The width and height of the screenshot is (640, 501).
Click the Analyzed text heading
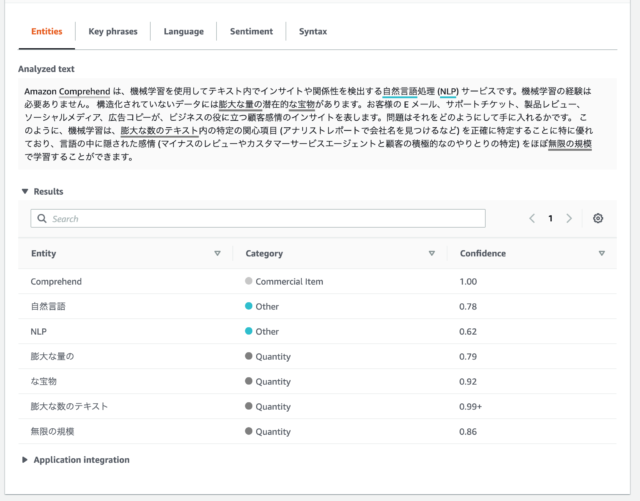click(x=46, y=69)
